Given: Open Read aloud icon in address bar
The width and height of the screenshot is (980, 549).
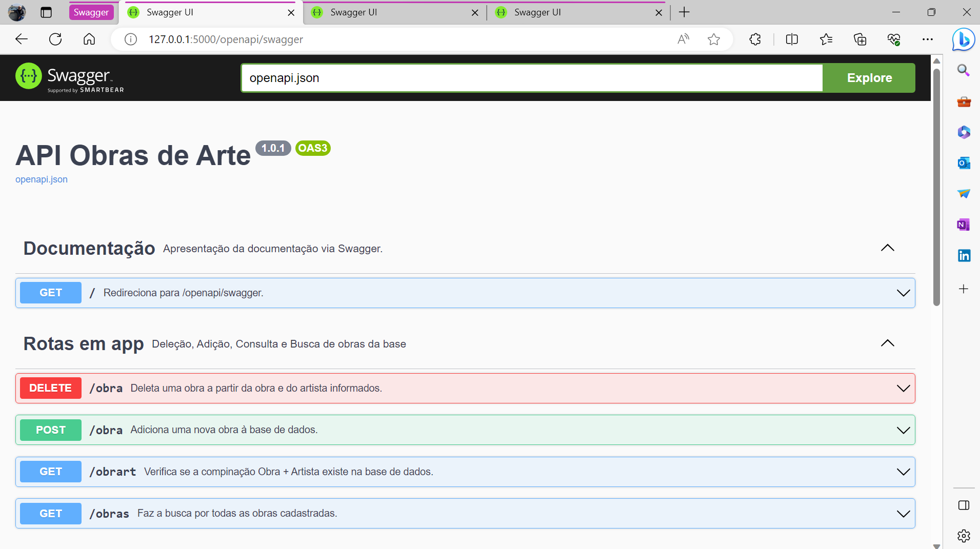Looking at the screenshot, I should coord(683,39).
